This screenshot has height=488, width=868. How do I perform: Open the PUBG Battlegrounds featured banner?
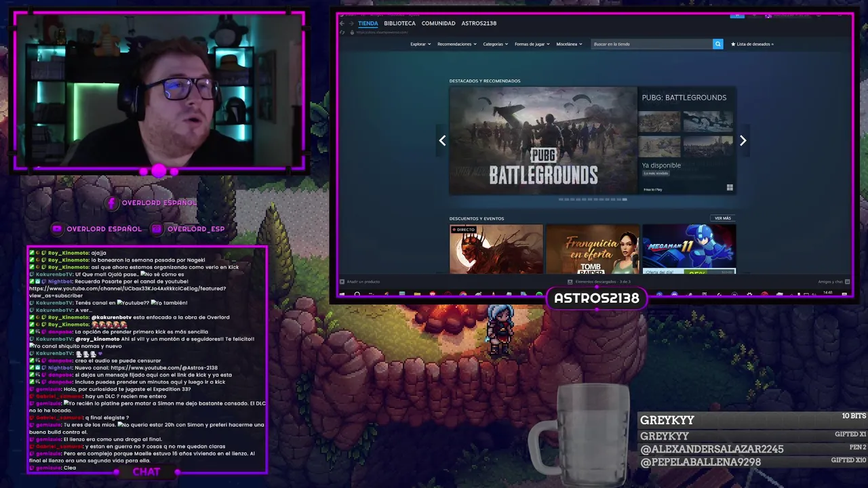point(543,140)
